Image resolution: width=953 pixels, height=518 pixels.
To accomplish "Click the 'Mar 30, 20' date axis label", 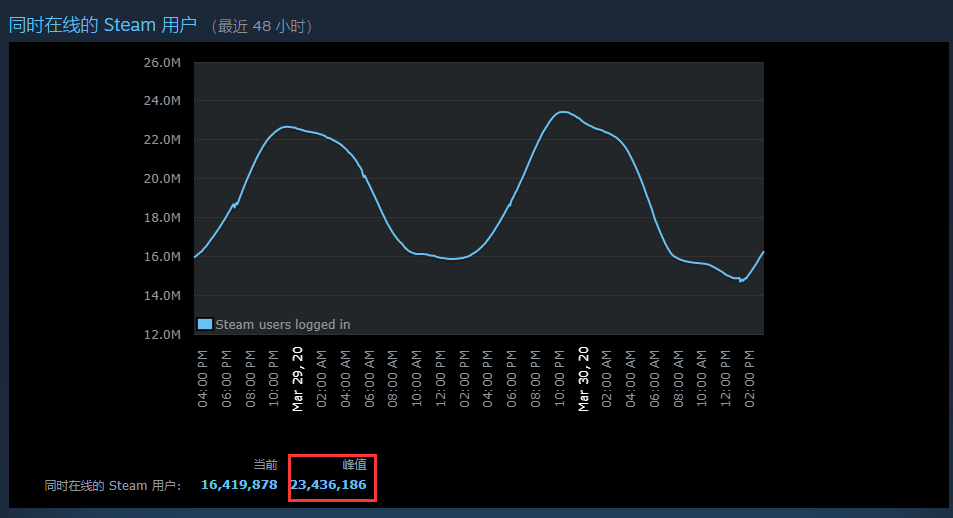I will tap(583, 379).
